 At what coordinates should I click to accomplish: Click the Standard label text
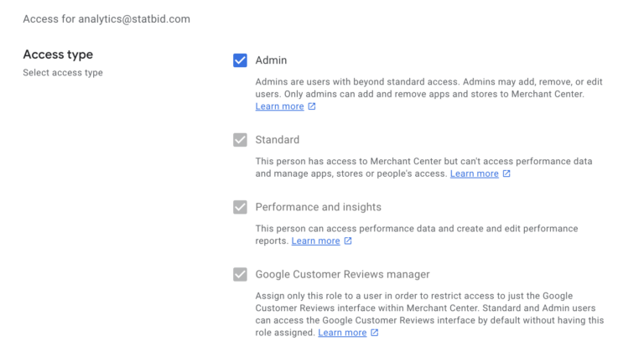click(x=278, y=140)
